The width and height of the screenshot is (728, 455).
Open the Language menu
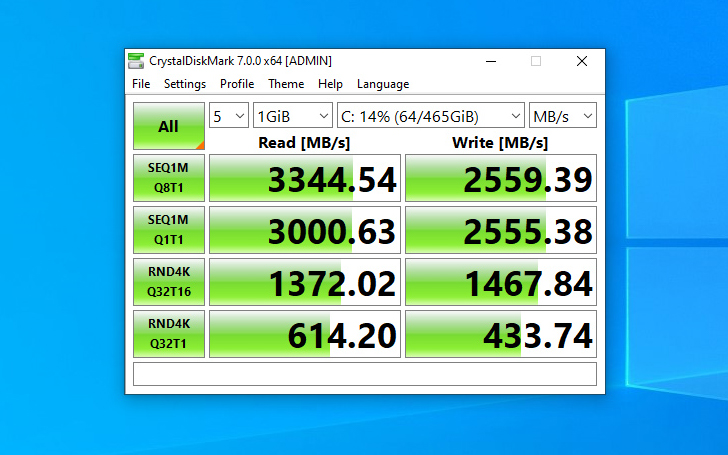point(383,84)
